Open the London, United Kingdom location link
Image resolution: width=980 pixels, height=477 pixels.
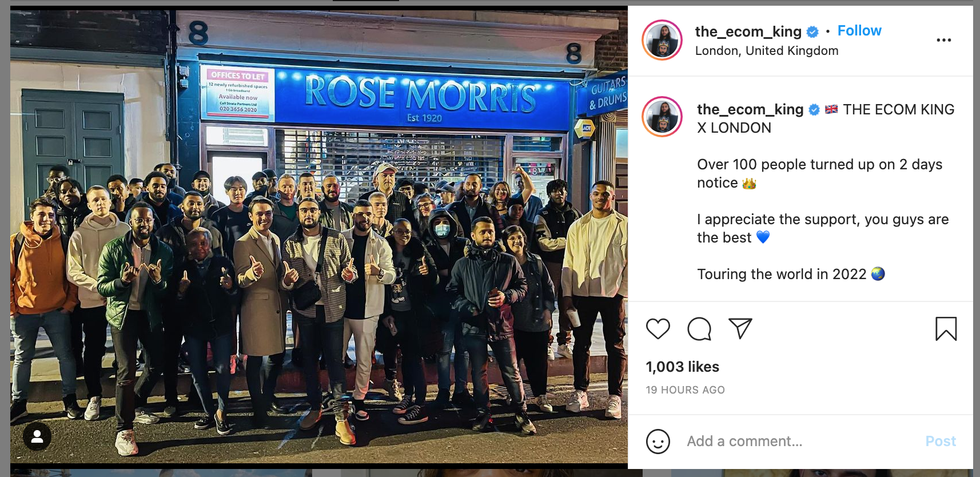(767, 51)
